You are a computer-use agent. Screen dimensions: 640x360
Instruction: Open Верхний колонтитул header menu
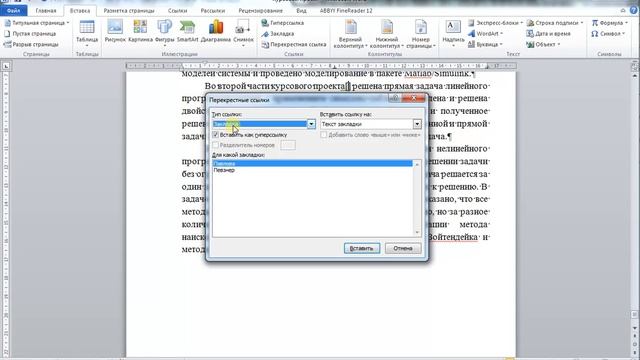(350, 34)
